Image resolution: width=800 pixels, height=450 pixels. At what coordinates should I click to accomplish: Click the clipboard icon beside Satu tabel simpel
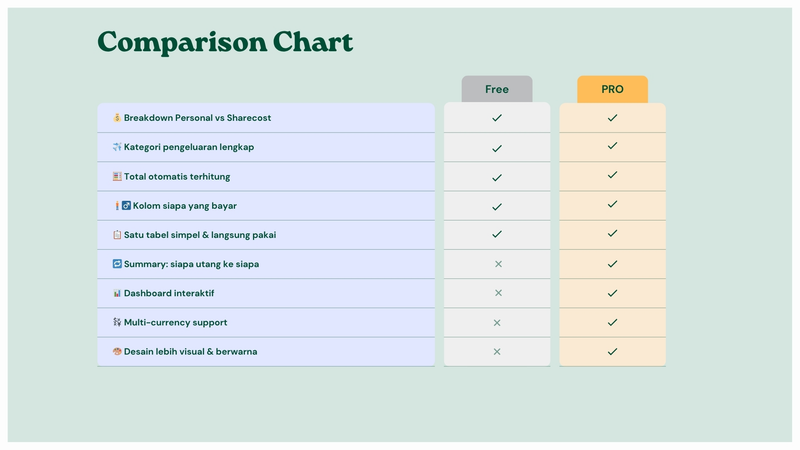117,235
